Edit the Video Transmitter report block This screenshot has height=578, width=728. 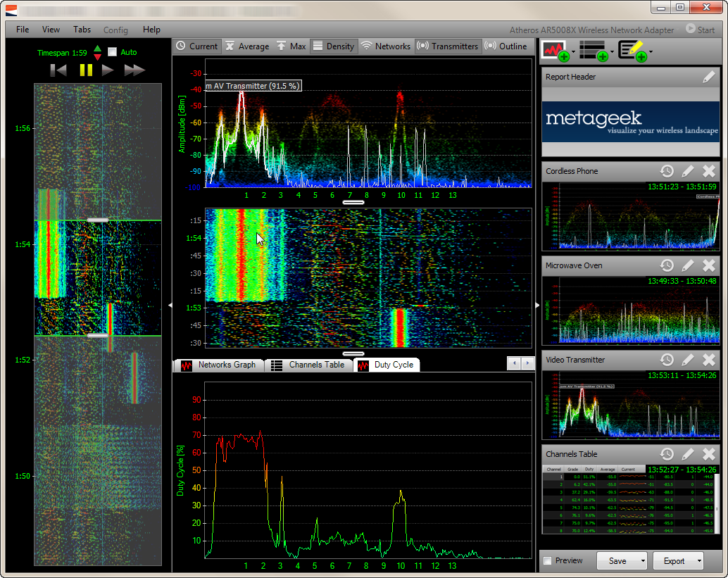(688, 360)
